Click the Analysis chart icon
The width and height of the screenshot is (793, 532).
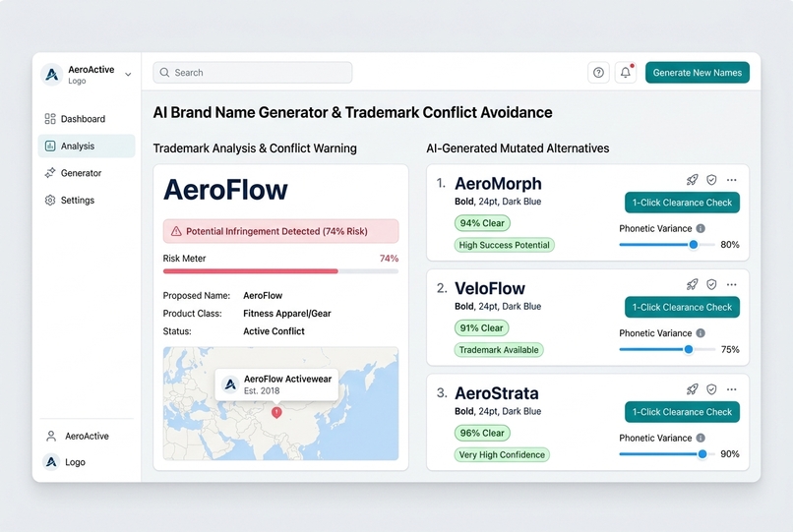click(x=50, y=147)
